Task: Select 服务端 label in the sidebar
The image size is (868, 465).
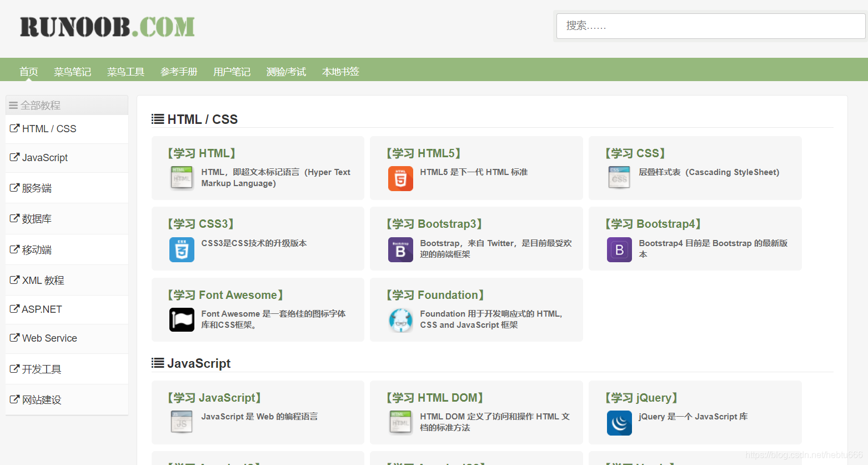Action: [x=37, y=188]
